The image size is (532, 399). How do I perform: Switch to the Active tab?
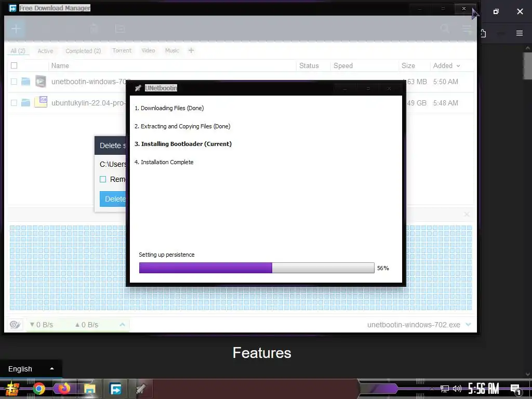45,51
